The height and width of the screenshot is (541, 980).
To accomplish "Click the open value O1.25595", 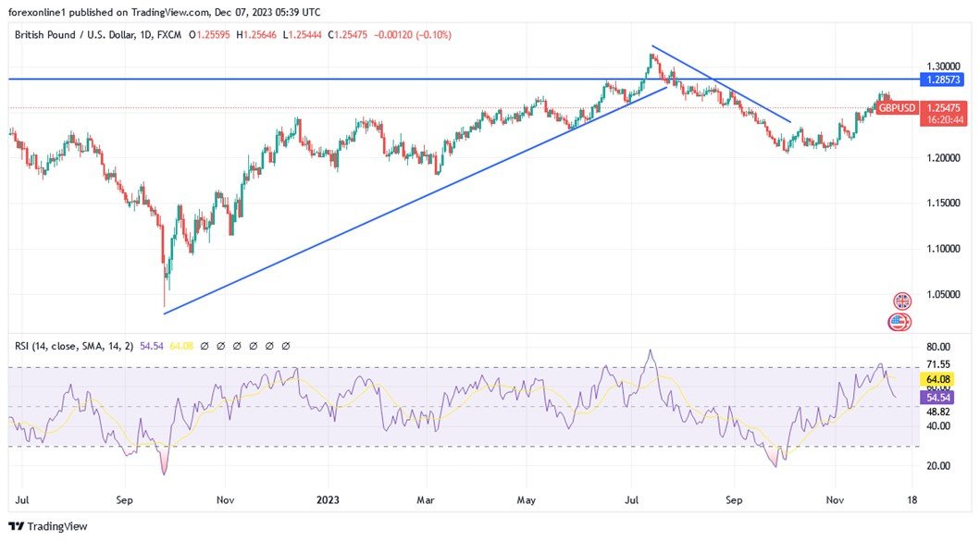I will coord(209,35).
